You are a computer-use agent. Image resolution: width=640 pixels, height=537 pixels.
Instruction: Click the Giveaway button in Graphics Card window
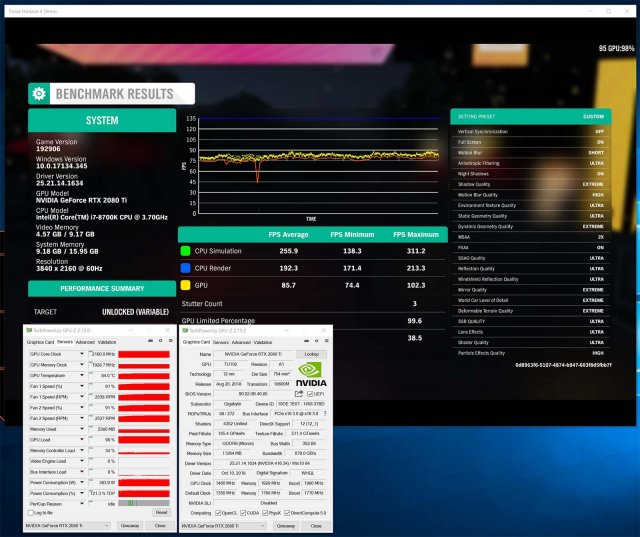286,526
